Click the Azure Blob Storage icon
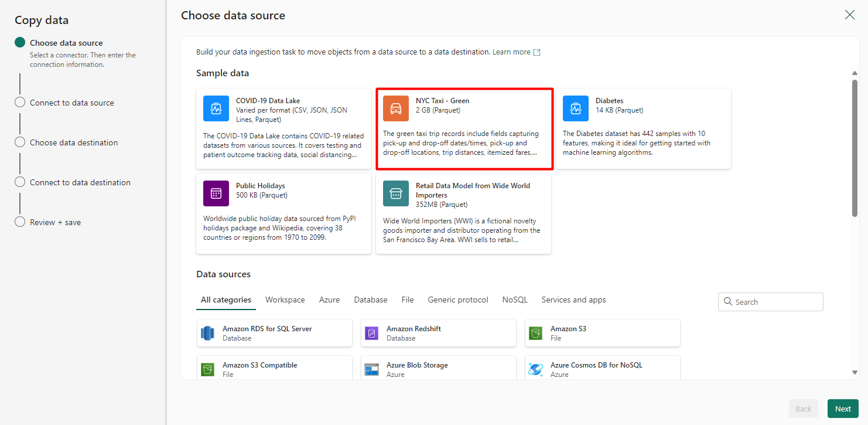Image resolution: width=868 pixels, height=425 pixels. (371, 369)
